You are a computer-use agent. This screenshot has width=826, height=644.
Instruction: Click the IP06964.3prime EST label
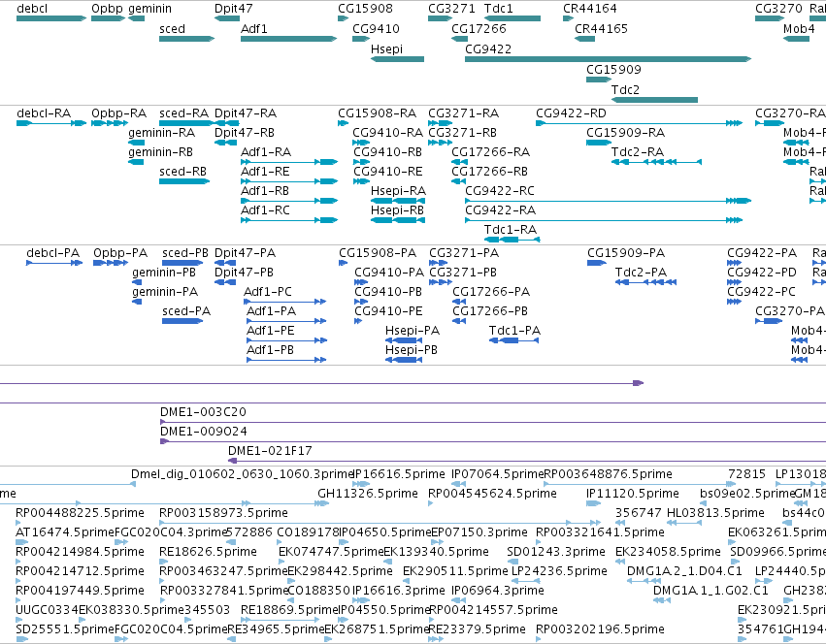coord(498,591)
